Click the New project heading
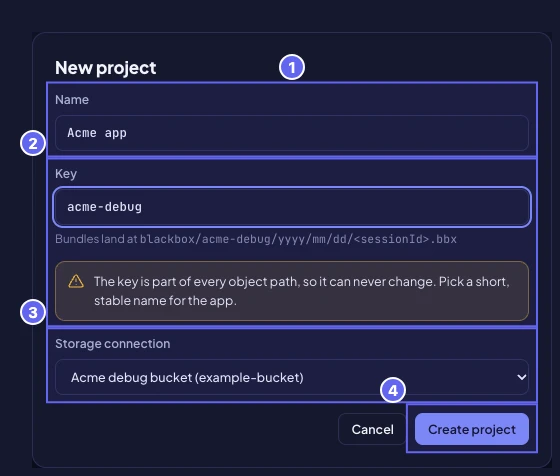The height and width of the screenshot is (476, 560). 106,68
